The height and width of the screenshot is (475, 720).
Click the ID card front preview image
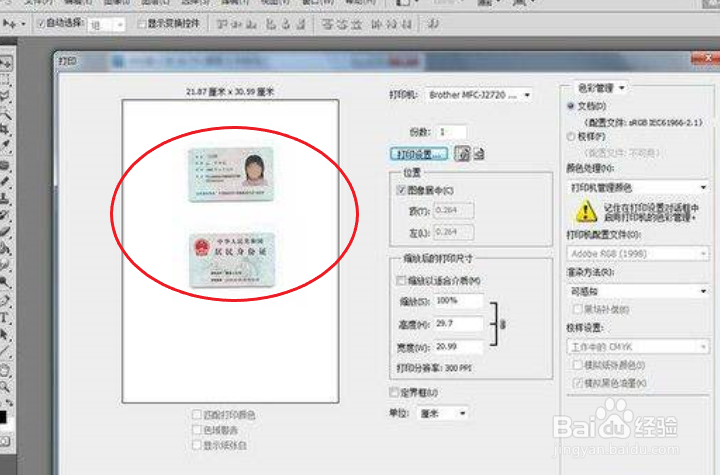[231, 174]
